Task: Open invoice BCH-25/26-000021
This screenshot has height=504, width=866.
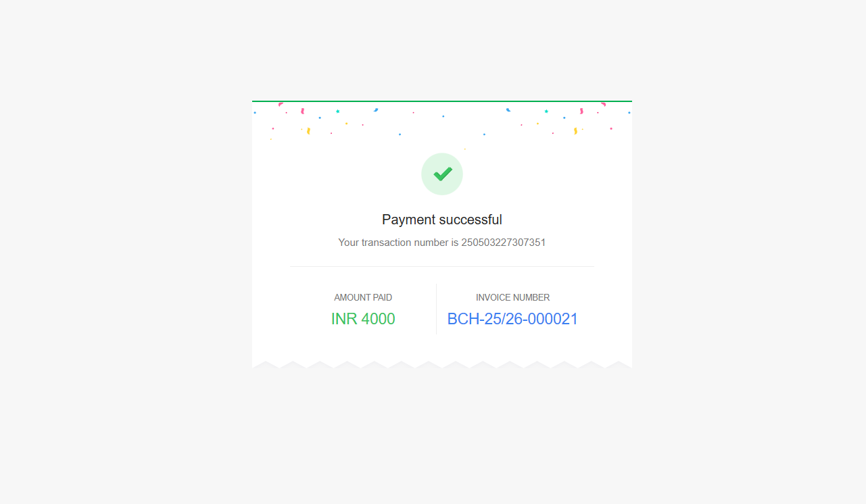Action: coord(512,319)
